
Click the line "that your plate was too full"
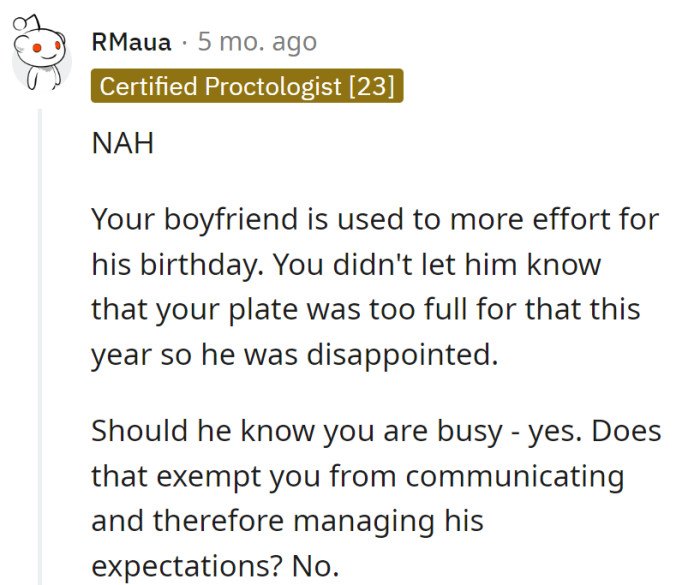tap(364, 308)
